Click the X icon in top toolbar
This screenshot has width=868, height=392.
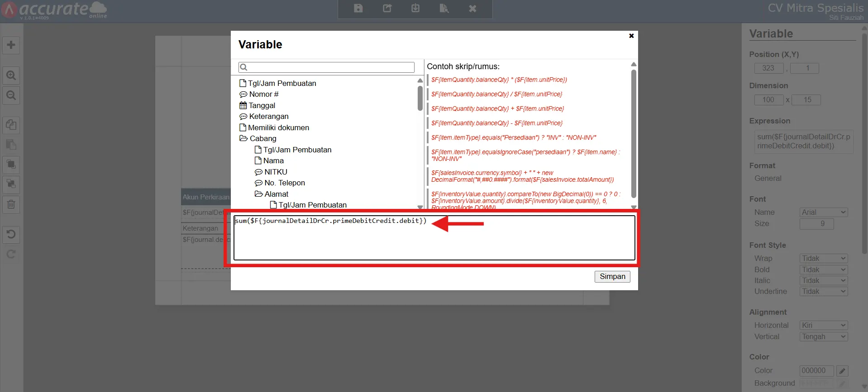[472, 8]
